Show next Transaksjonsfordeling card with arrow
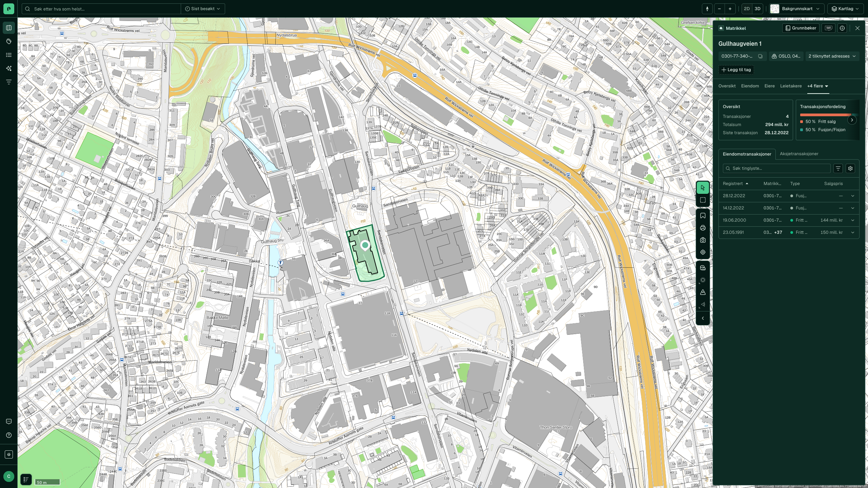 tap(852, 120)
